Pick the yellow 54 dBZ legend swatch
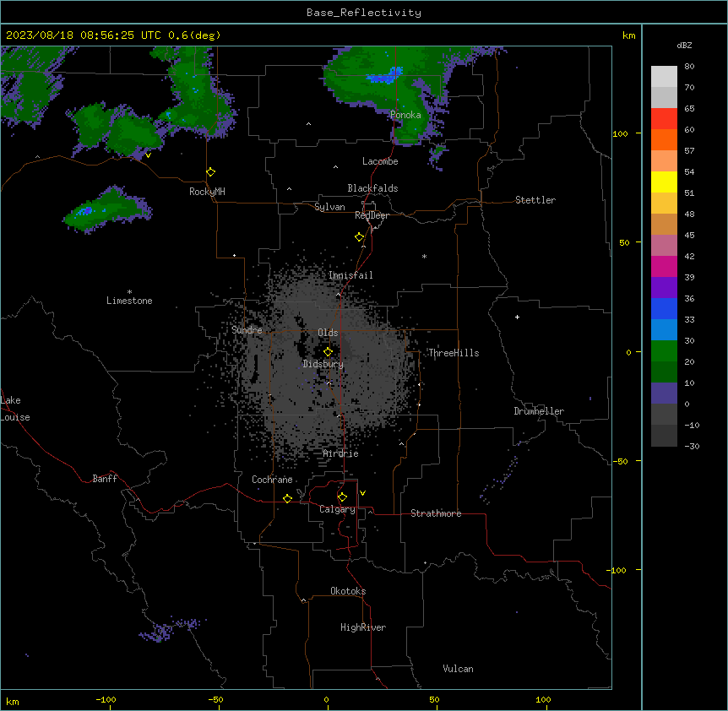This screenshot has width=728, height=711. tap(664, 182)
